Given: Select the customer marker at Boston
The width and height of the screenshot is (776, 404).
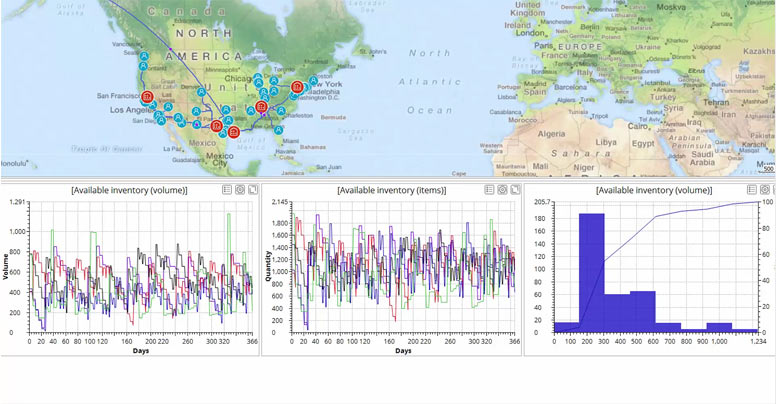Looking at the screenshot, I should [x=313, y=80].
